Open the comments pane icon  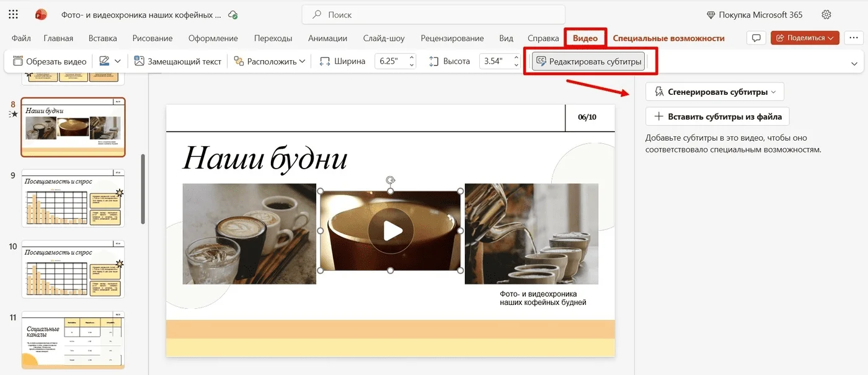click(756, 38)
